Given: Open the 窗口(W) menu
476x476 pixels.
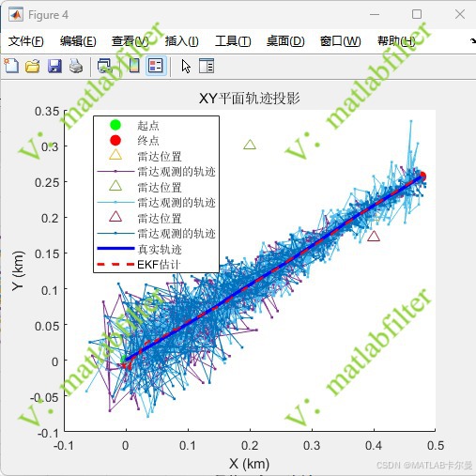Looking at the screenshot, I should 341,41.
